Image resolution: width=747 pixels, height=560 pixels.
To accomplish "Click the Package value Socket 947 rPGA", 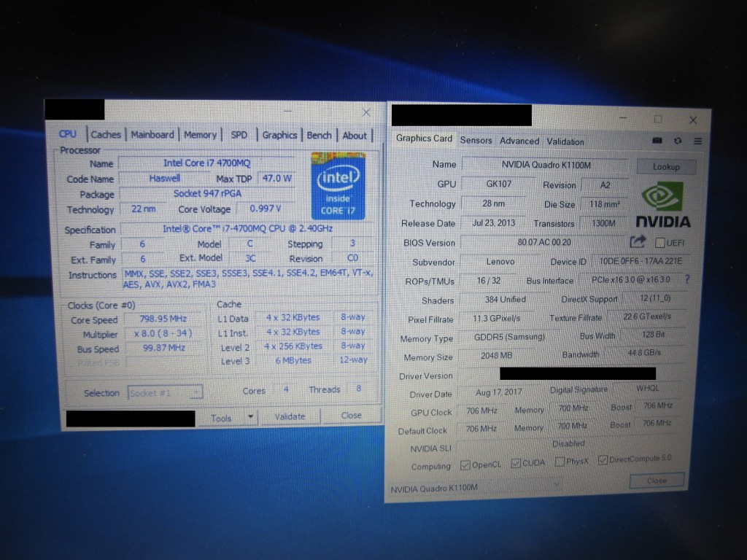I will pyautogui.click(x=207, y=193).
